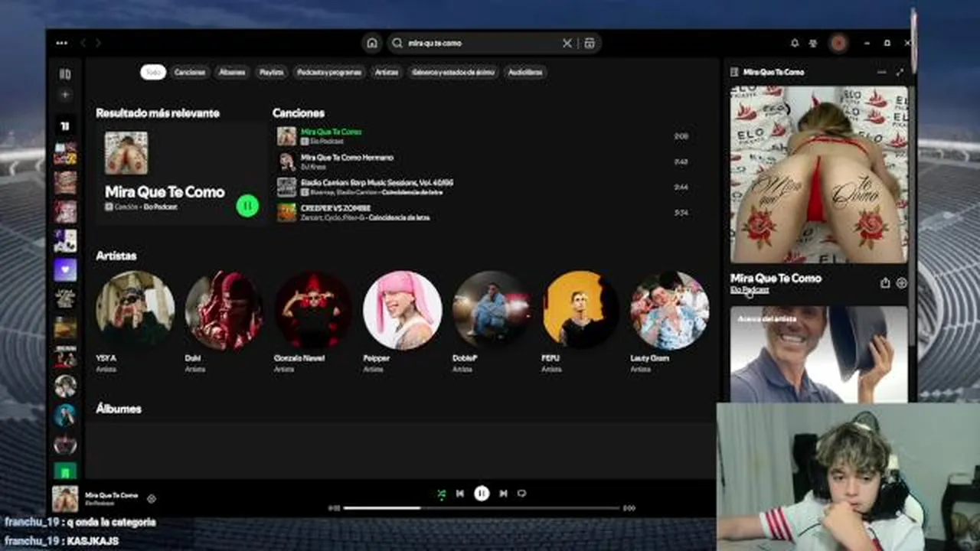The width and height of the screenshot is (980, 551).
Task: Skip to previous track
Action: click(459, 494)
